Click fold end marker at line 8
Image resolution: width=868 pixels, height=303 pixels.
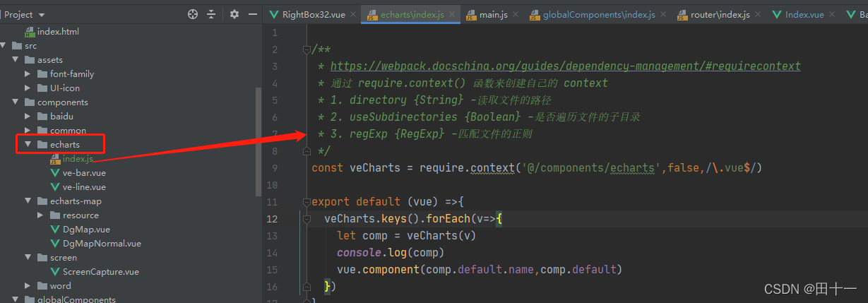click(x=306, y=151)
